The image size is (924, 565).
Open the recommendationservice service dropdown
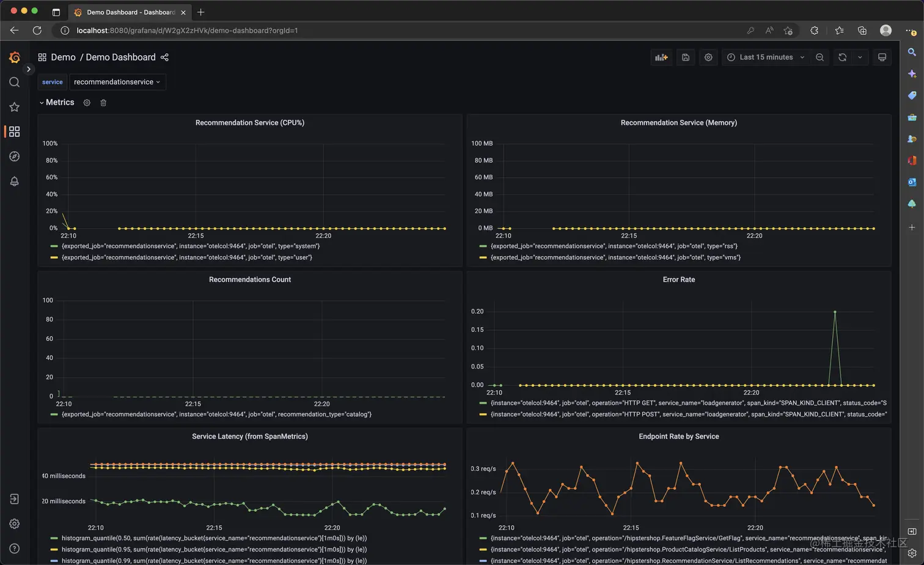pyautogui.click(x=117, y=82)
